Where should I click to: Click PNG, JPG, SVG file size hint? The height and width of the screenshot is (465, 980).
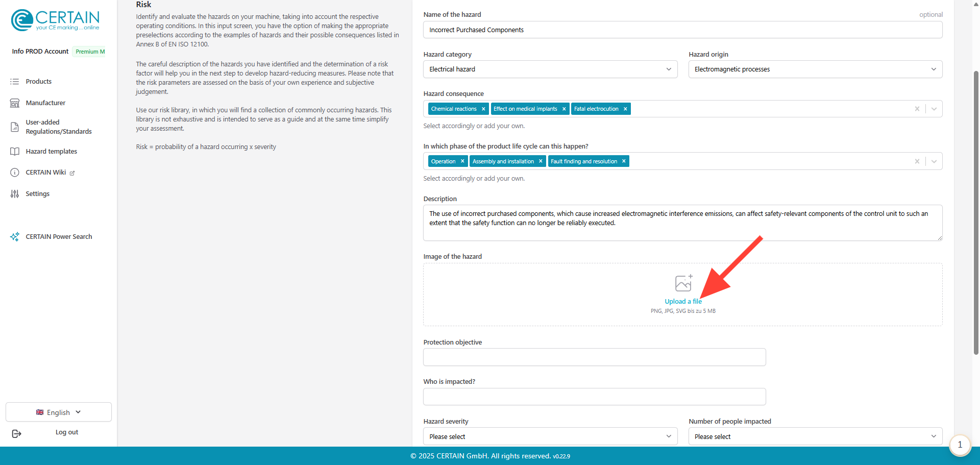[x=683, y=311]
